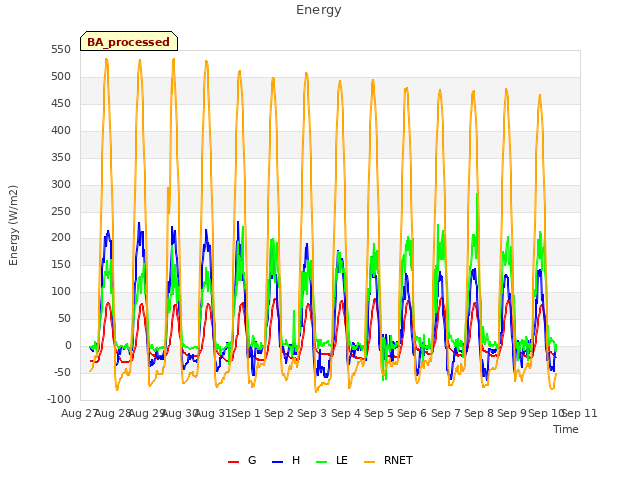
Task: Select the 450 y-axis tick label
Action: (x=61, y=104)
